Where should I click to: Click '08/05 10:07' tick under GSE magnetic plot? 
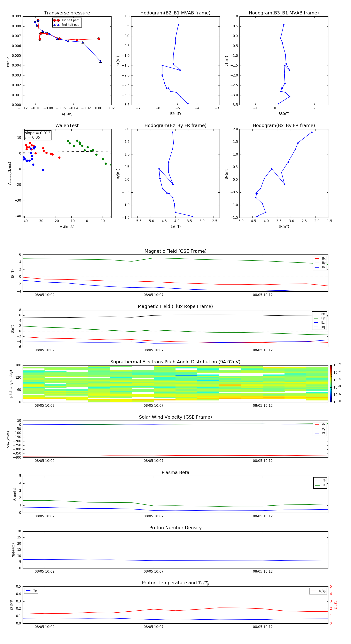[x=154, y=295]
